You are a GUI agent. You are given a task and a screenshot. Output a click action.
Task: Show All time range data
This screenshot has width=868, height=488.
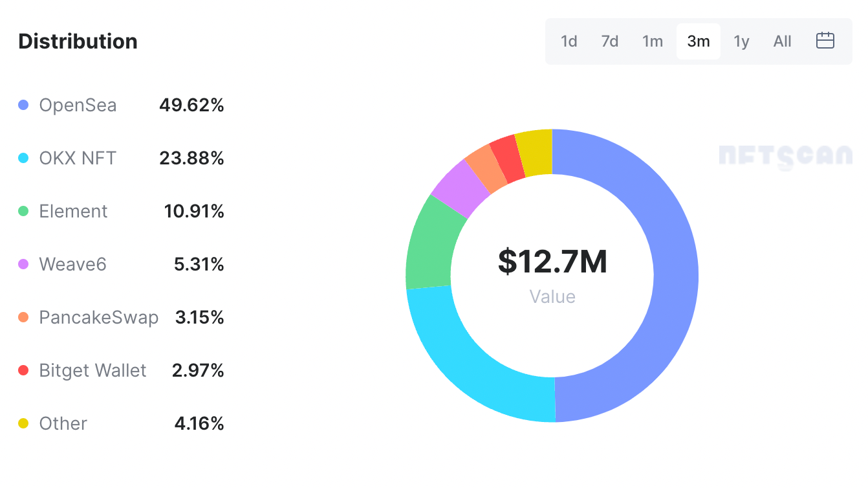click(782, 41)
